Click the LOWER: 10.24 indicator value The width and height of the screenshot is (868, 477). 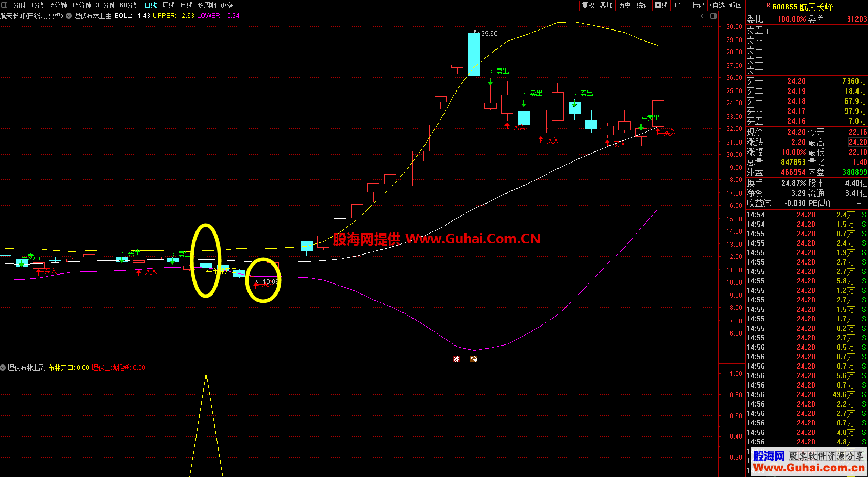tap(218, 16)
